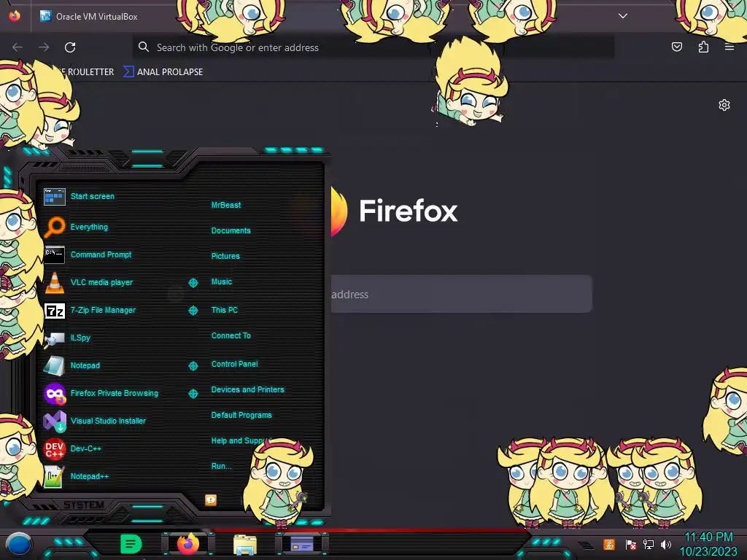Open Music from the start menu
This screenshot has width=747, height=560.
222,282
